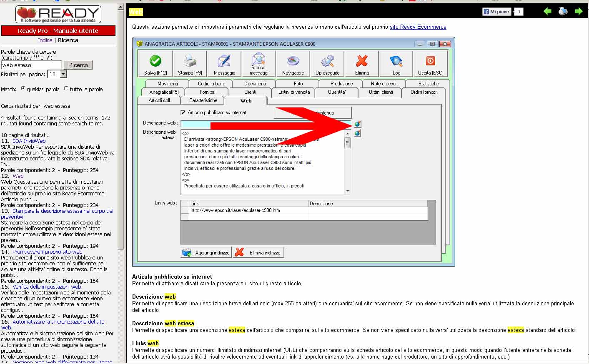Open the Log toolbar icon
The height and width of the screenshot is (364, 589).
[396, 61]
